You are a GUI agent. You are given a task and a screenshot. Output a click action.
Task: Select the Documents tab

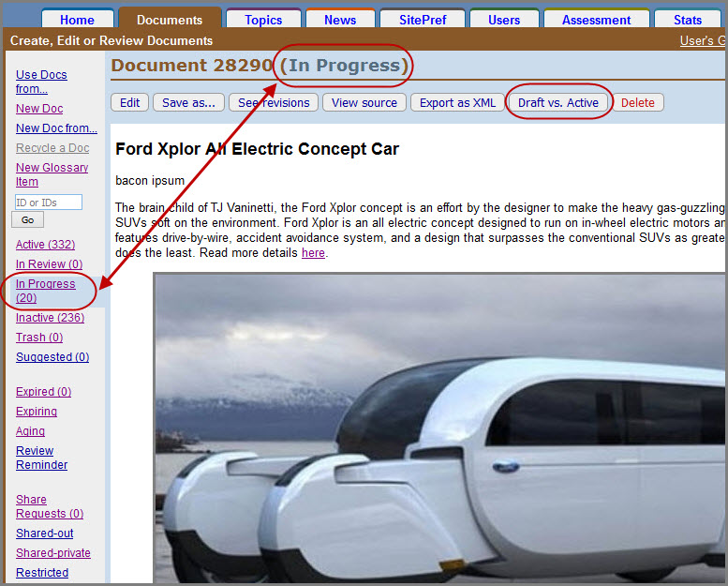[x=170, y=20]
